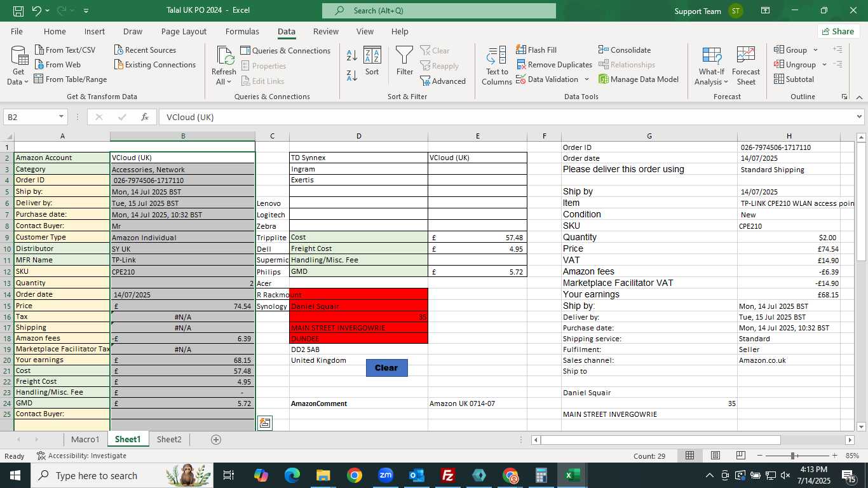Screen dimensions: 868x488
Task: Open the Review tab
Action: (x=326, y=32)
